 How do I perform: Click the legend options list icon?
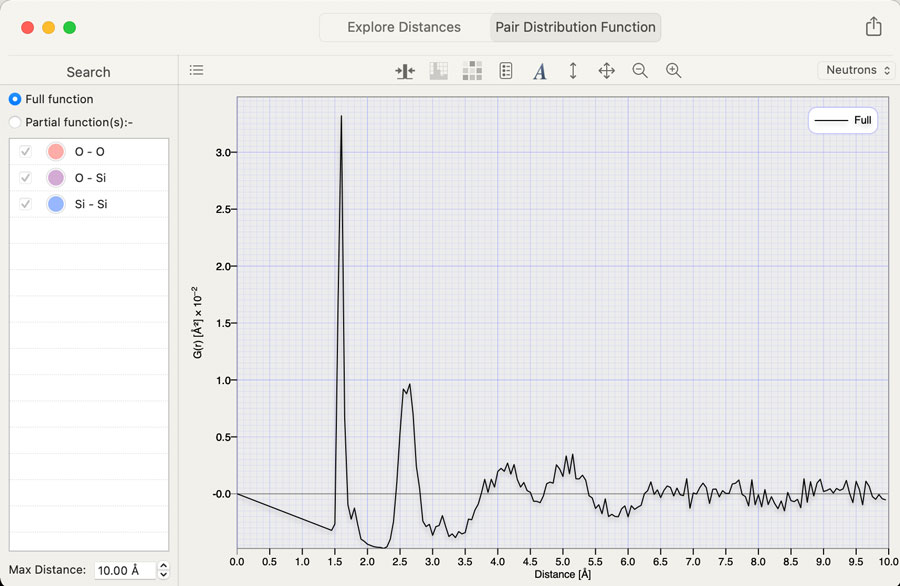(x=506, y=71)
